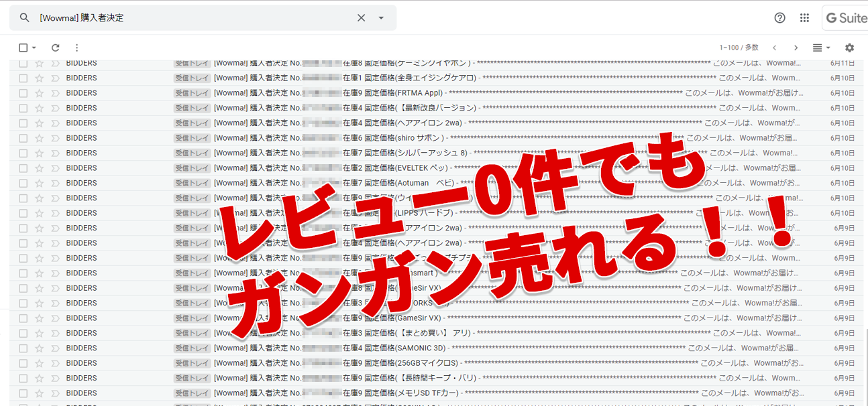868x406 pixels.
Task: Refresh the email list
Action: pos(56,48)
